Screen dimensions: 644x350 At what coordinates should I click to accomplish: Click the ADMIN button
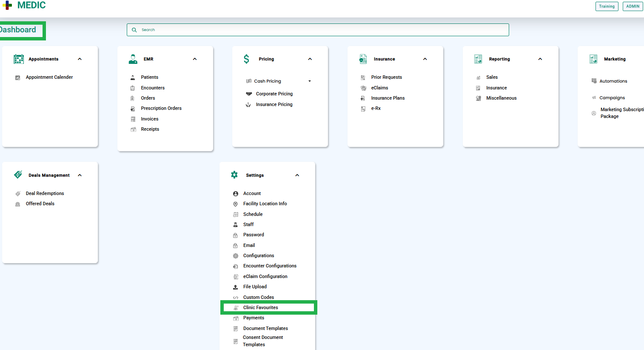point(633,6)
